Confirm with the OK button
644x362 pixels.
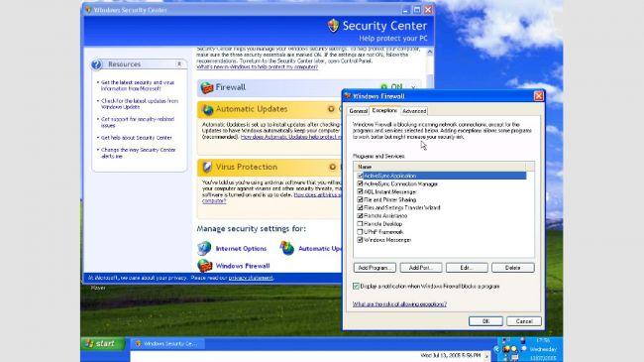point(485,321)
